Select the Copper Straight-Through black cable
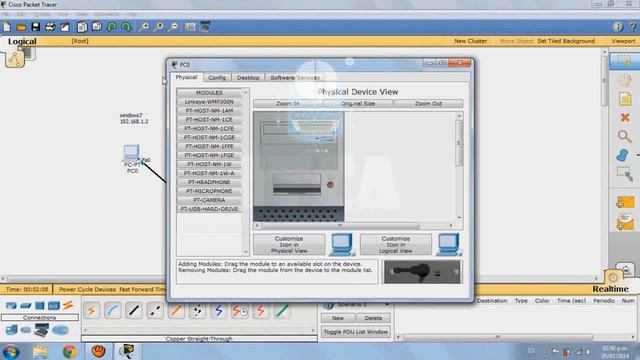 (134, 311)
